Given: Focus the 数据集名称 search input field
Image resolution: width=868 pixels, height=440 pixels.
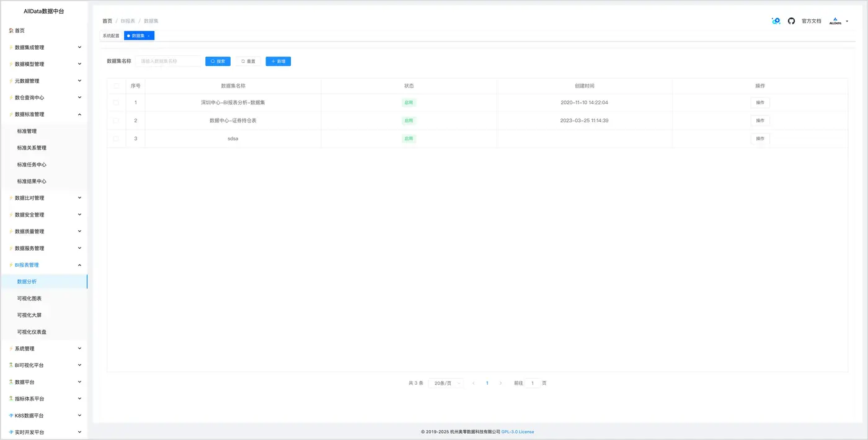Looking at the screenshot, I should click(x=169, y=61).
